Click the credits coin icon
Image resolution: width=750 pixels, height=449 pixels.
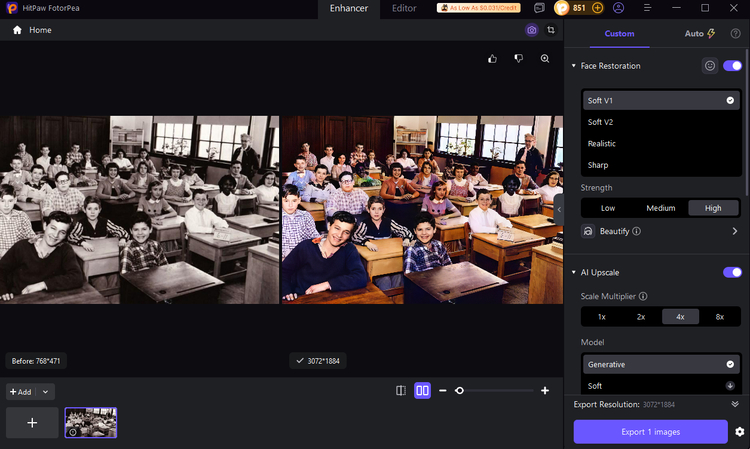pyautogui.click(x=562, y=8)
